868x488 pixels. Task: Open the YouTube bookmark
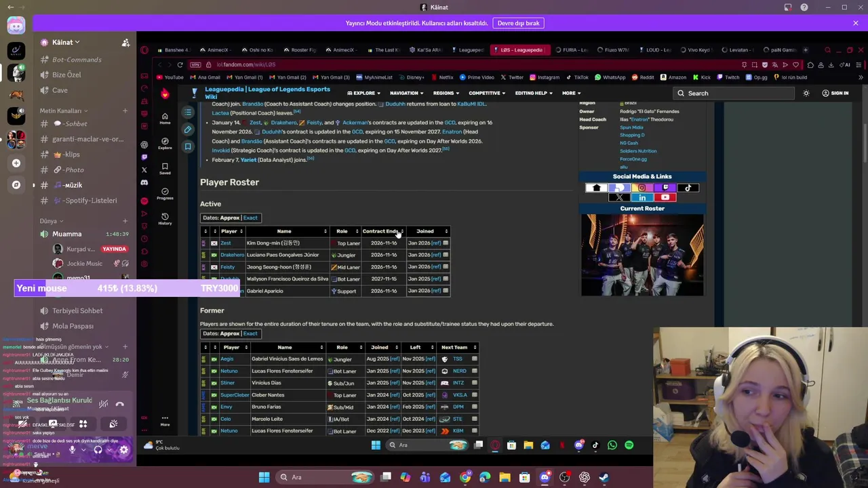pyautogui.click(x=170, y=77)
